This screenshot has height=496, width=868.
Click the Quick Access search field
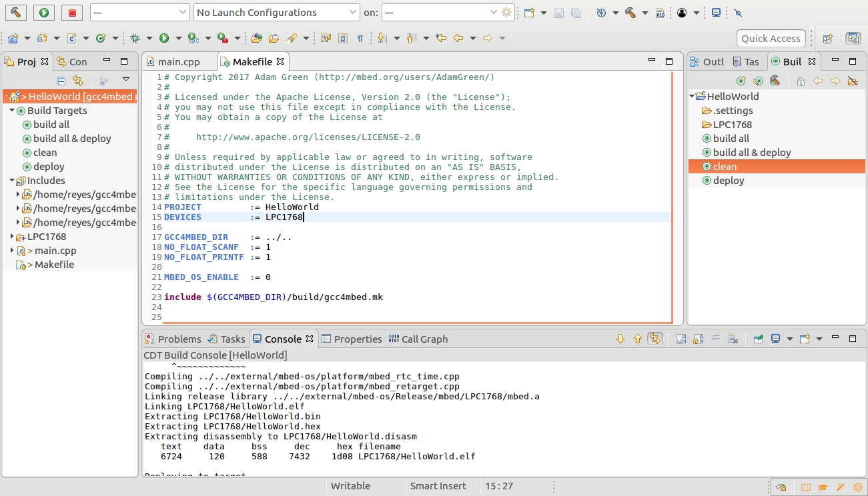(770, 39)
